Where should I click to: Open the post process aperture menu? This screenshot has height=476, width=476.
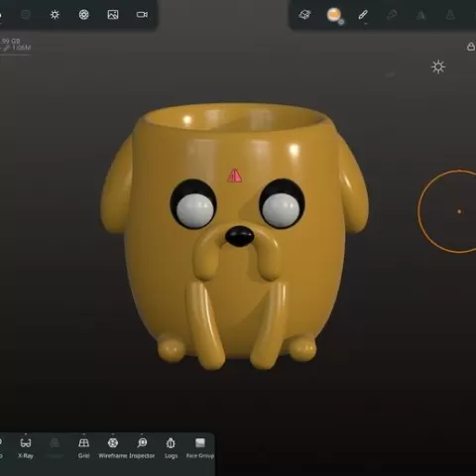coord(83,15)
